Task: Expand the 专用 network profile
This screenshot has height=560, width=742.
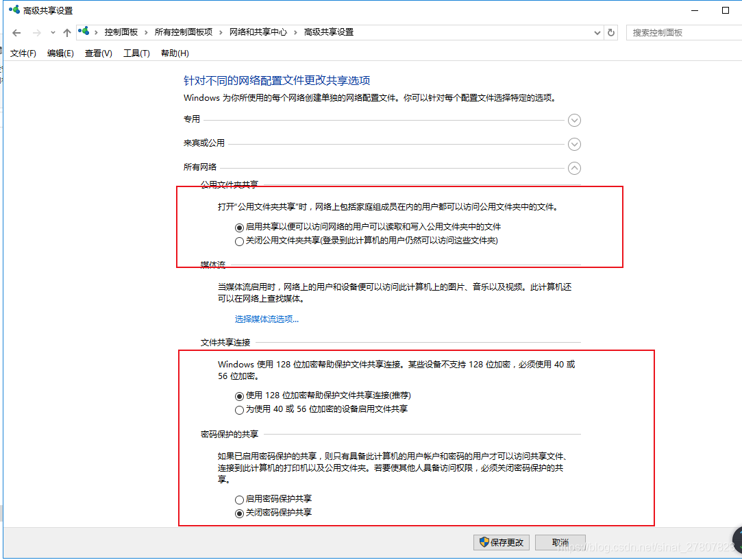Action: tap(574, 120)
